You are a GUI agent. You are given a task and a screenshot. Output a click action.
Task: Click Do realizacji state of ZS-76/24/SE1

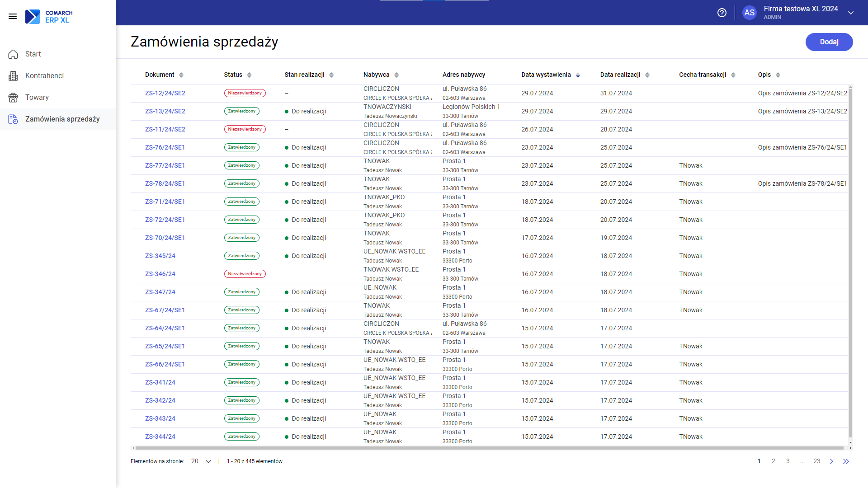[x=306, y=148]
